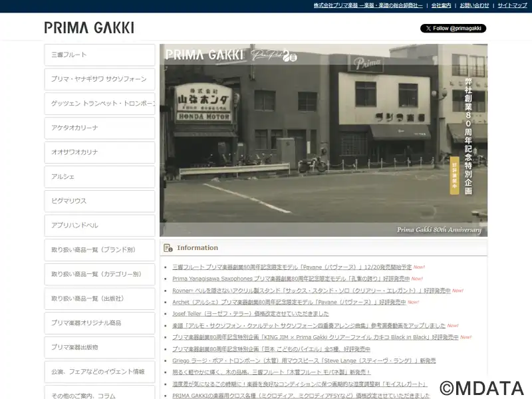Screen dimensions: 532x399
Task: Open the サイトマップ top link
Action: point(512,5)
